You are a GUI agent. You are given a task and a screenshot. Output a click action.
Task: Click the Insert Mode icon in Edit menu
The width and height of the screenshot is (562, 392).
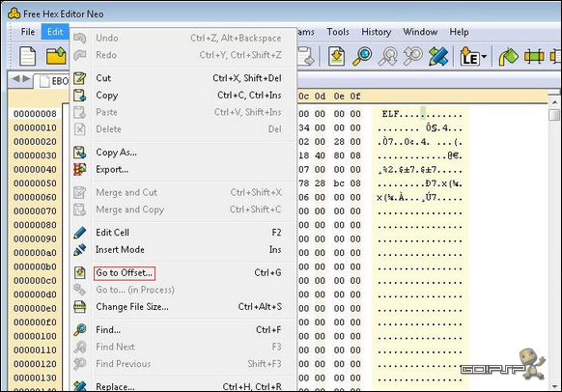[x=79, y=249]
